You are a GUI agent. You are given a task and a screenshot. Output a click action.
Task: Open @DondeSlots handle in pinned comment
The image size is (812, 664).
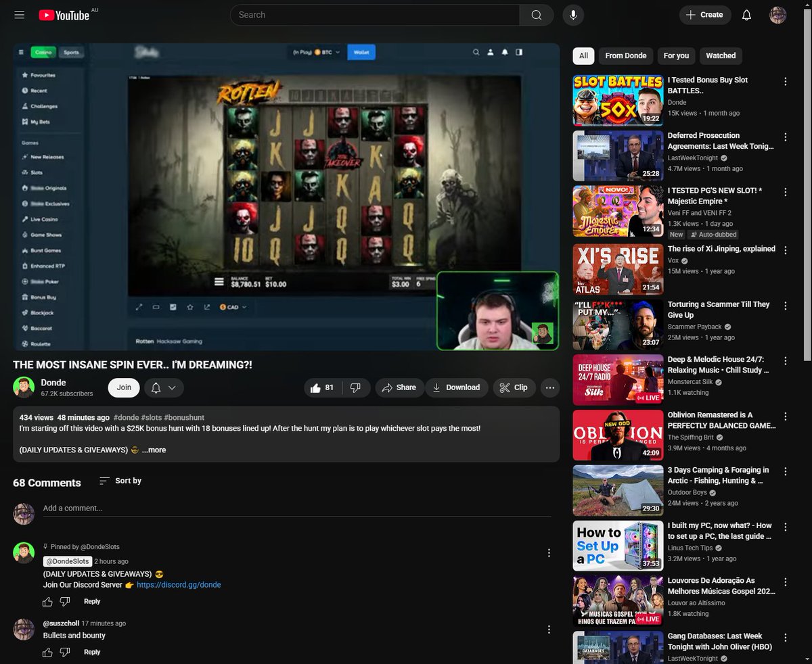pos(67,561)
